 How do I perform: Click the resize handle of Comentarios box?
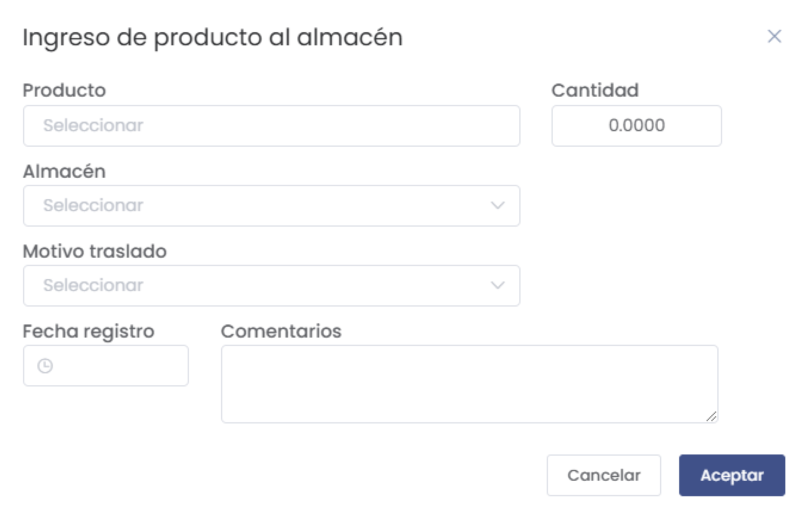[x=712, y=417]
